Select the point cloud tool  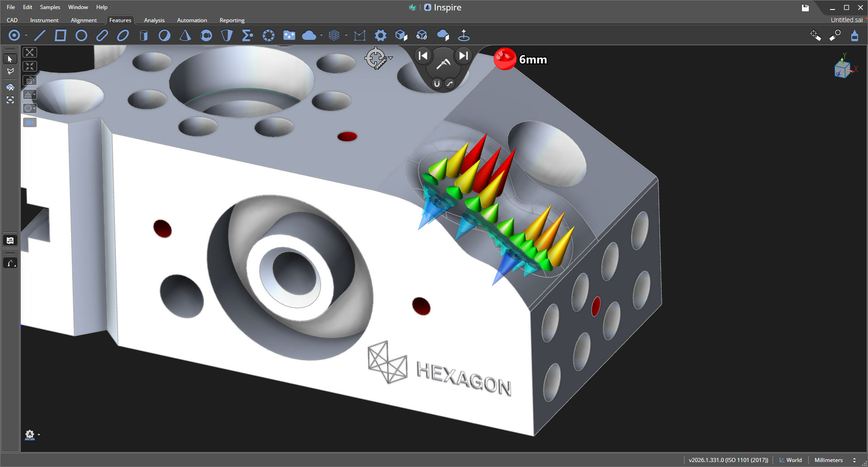[x=309, y=35]
